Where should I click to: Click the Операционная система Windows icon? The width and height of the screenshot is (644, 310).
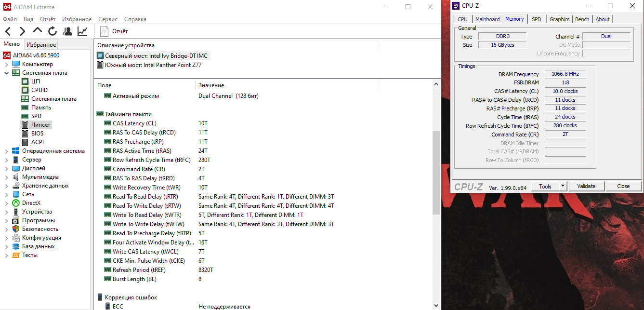point(16,151)
